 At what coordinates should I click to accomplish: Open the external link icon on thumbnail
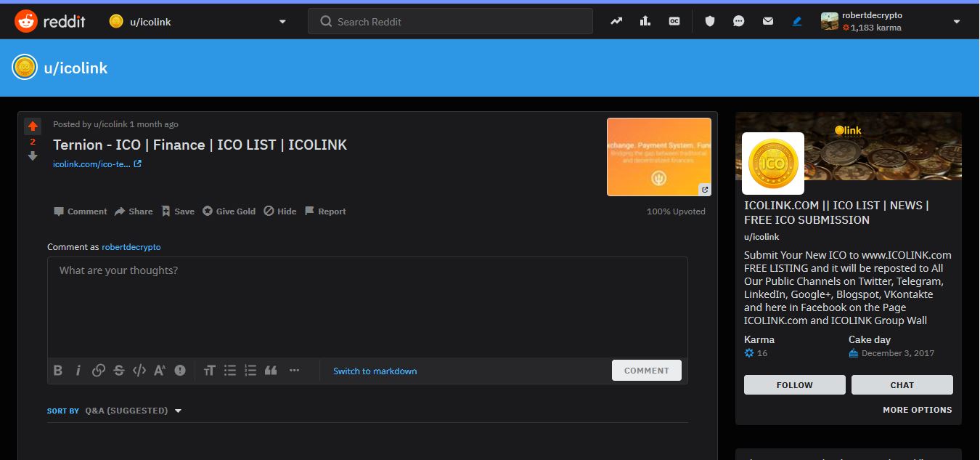[x=704, y=190]
